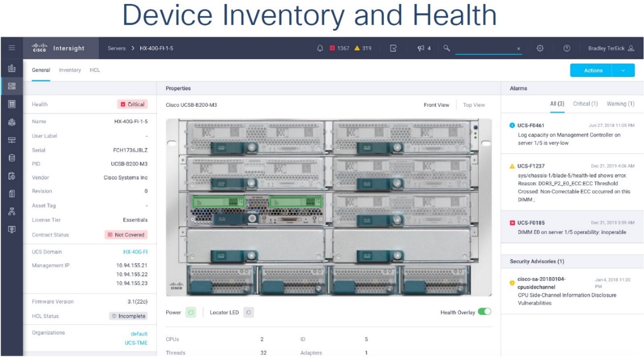Open the default organization link

pyautogui.click(x=139, y=334)
